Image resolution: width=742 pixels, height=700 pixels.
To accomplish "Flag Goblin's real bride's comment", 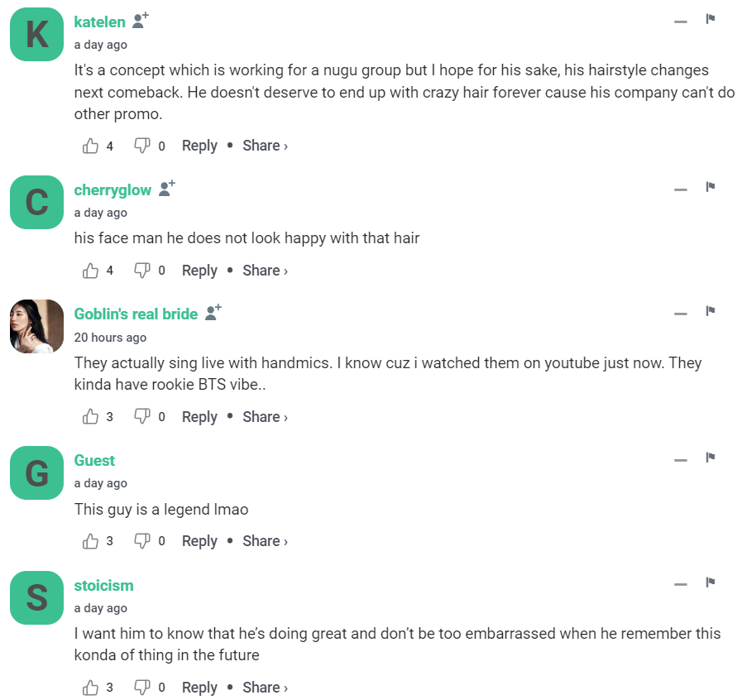I will (710, 311).
